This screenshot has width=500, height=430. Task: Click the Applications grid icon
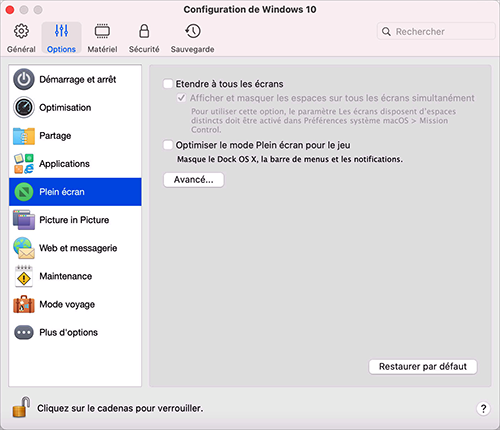click(x=24, y=164)
